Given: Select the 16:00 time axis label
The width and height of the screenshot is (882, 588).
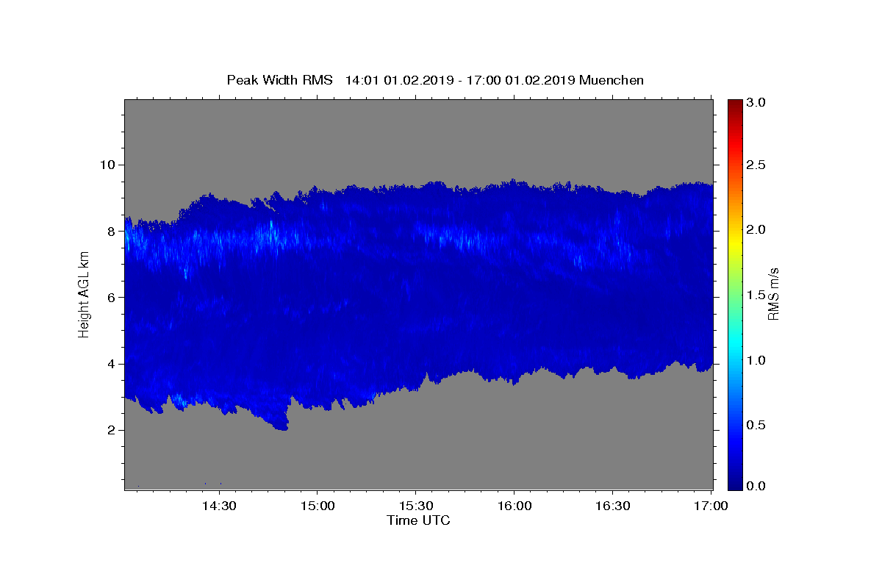Looking at the screenshot, I should (x=514, y=506).
